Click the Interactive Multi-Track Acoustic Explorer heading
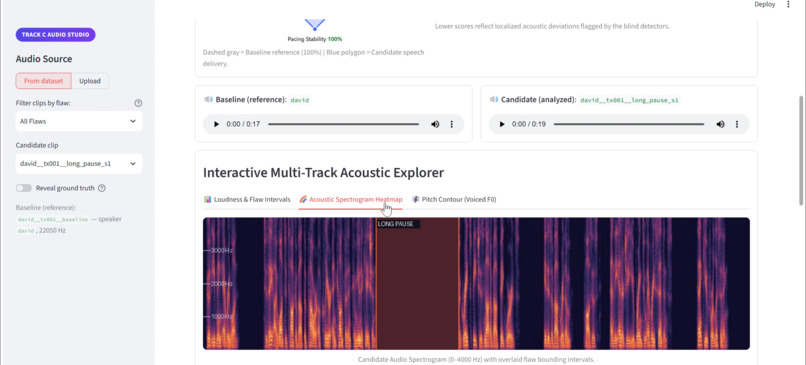Screen dimensions: 806x365 coord(323,173)
